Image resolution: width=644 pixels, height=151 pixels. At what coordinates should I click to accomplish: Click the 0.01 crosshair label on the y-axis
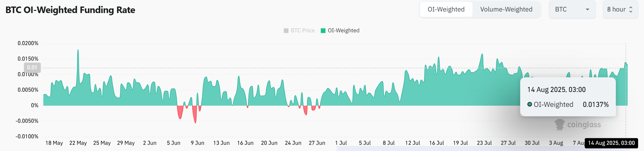coord(32,67)
